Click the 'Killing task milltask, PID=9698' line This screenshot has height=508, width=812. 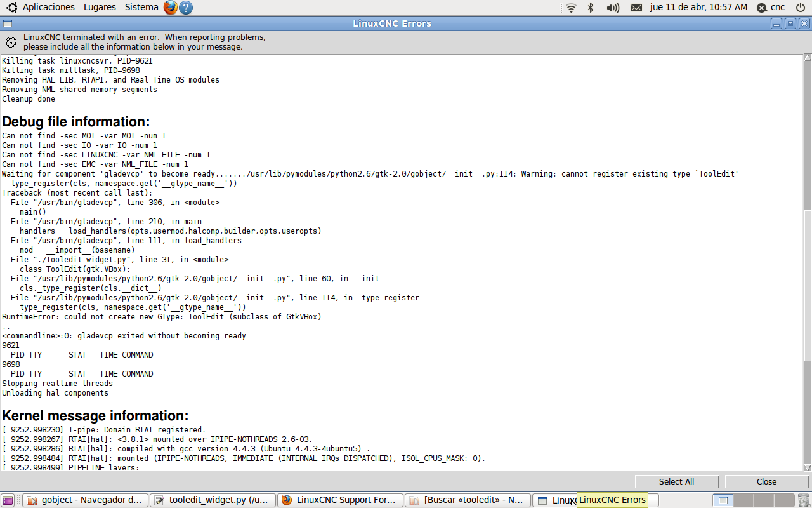tap(71, 70)
